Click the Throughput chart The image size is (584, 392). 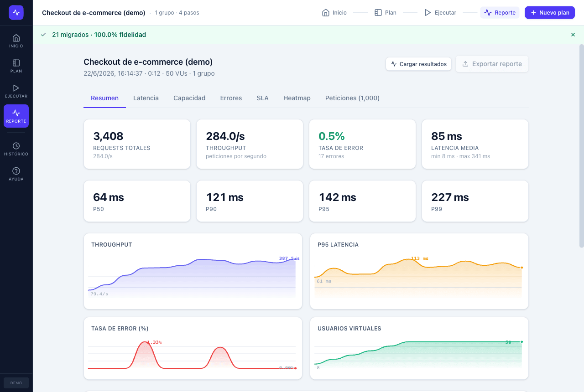(193, 271)
